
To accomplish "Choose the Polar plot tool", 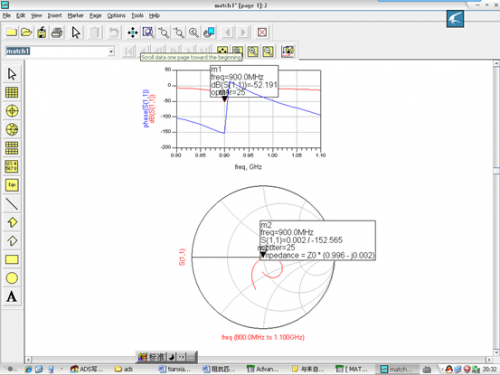I will click(x=12, y=111).
